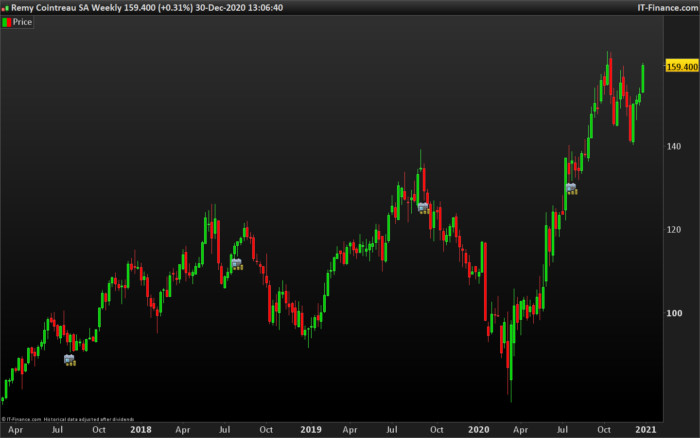The image size is (700, 438).
Task: Click the 2019 label on time axis
Action: (x=311, y=430)
